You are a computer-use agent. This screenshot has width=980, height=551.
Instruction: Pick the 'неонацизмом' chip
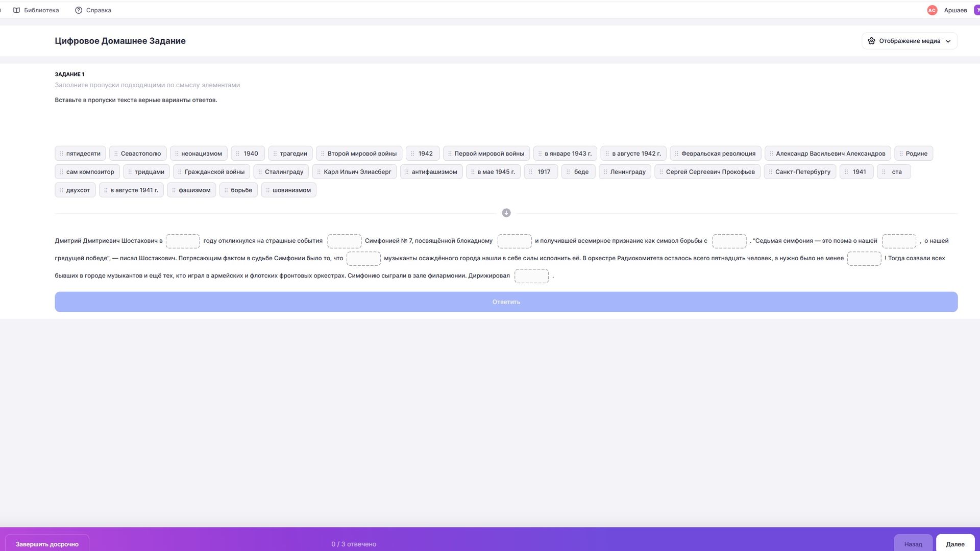(x=199, y=154)
